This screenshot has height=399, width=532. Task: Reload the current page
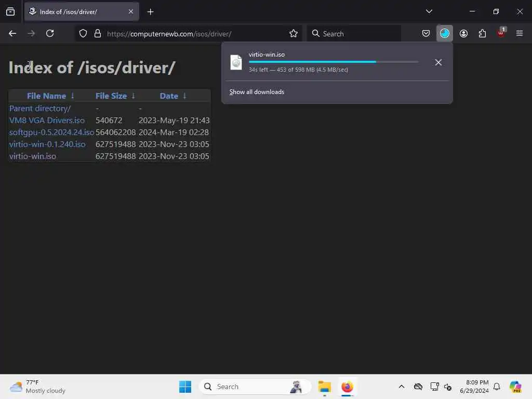[x=50, y=34]
